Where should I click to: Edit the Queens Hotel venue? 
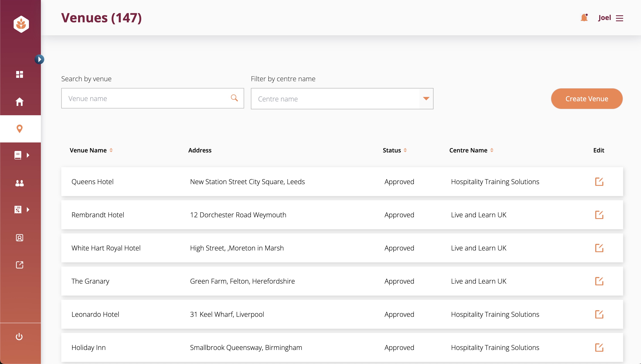pyautogui.click(x=599, y=182)
